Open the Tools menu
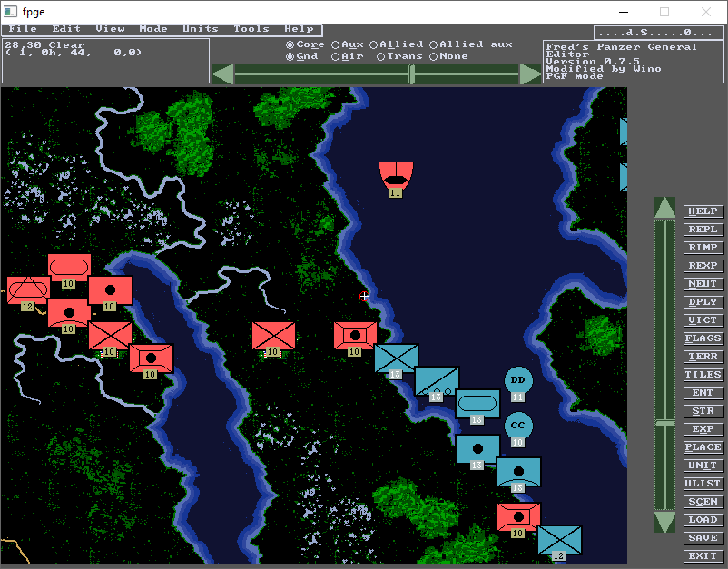728x569 pixels. (251, 29)
